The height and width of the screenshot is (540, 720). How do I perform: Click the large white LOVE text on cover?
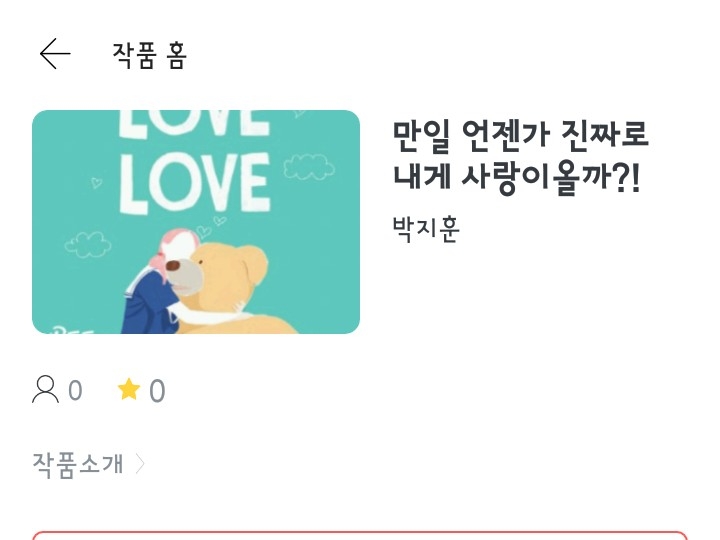(195, 184)
